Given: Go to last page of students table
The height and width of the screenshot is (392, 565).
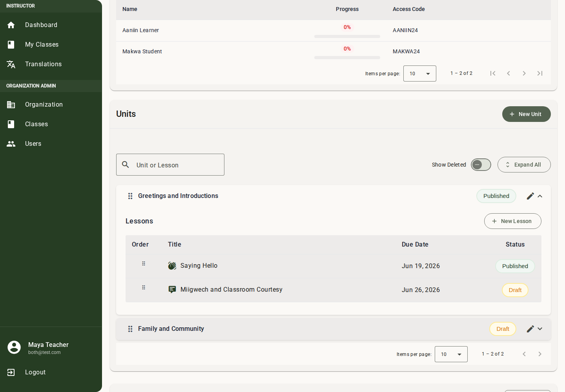Looking at the screenshot, I should pos(540,73).
